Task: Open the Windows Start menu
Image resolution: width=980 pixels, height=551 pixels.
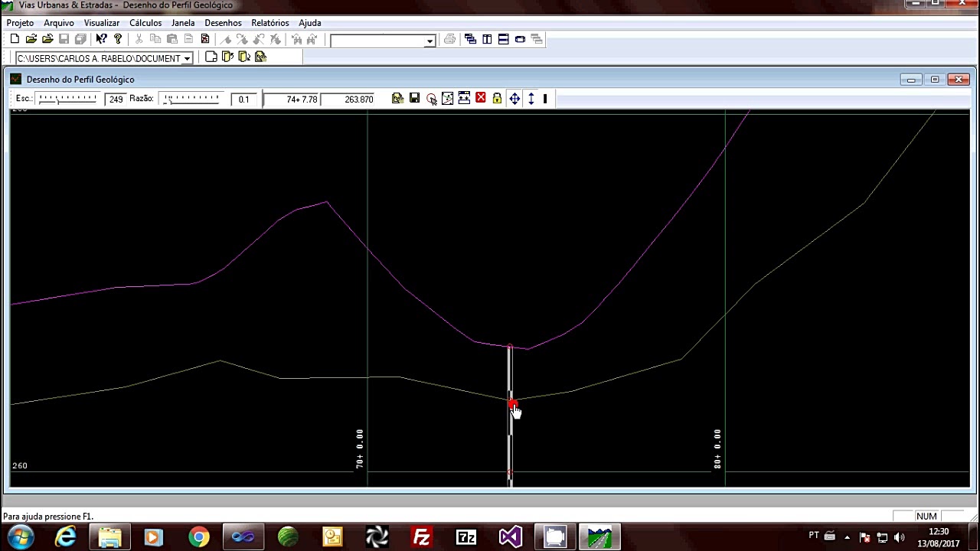Action: (21, 537)
